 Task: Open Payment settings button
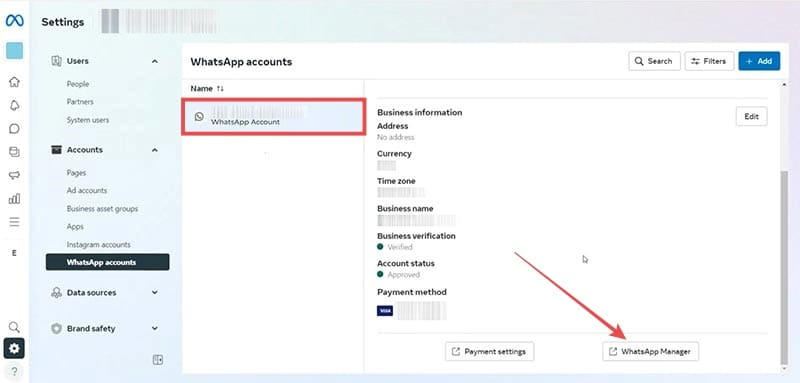489,351
